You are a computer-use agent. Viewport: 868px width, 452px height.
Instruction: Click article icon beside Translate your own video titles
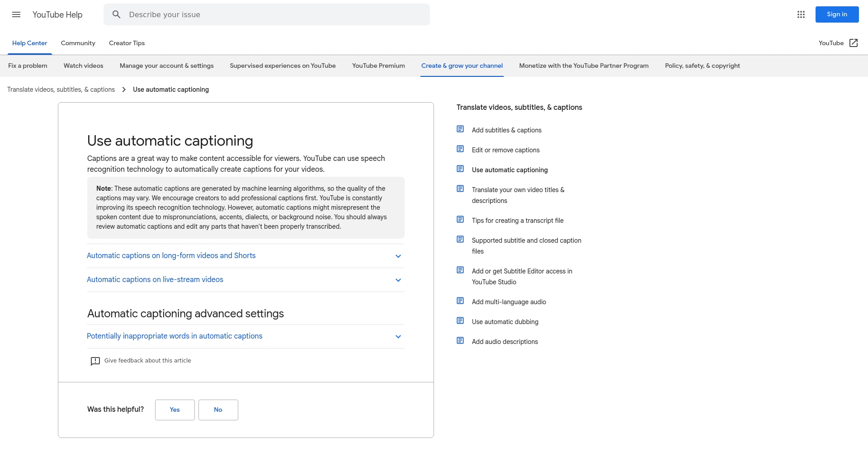point(460,189)
